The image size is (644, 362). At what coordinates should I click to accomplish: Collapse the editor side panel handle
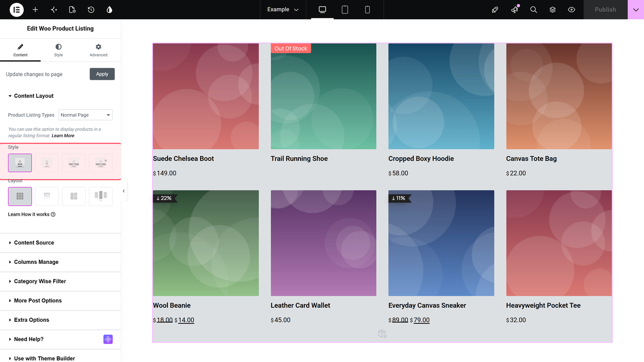click(x=124, y=191)
